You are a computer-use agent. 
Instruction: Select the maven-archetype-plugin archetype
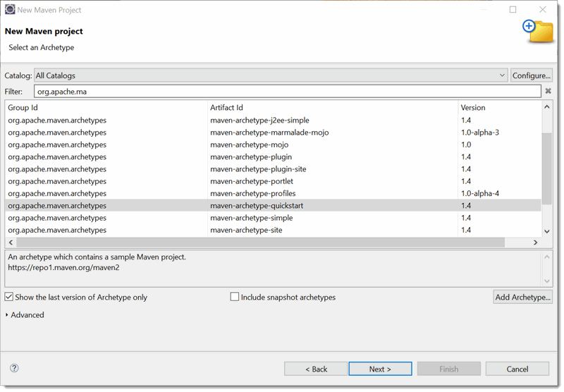(273, 157)
